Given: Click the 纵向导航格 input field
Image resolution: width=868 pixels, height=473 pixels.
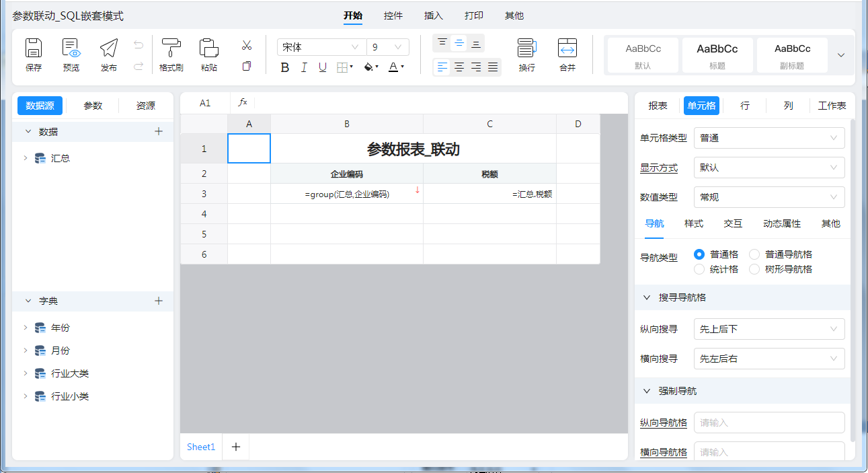Looking at the screenshot, I should point(769,423).
